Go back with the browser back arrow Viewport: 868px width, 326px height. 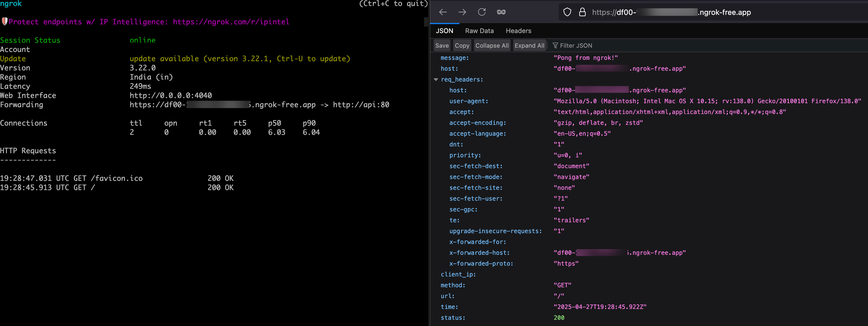[x=443, y=12]
